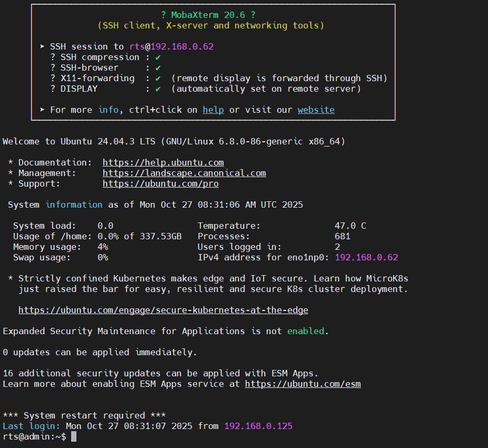Click the X11-forwarding checkmark
The width and height of the screenshot is (488, 448).
[158, 79]
